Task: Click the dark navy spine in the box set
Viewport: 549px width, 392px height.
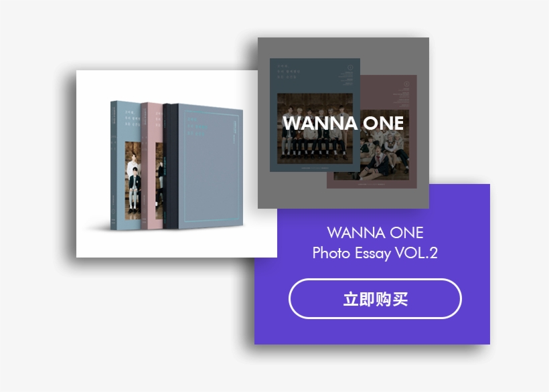Action: pyautogui.click(x=171, y=166)
